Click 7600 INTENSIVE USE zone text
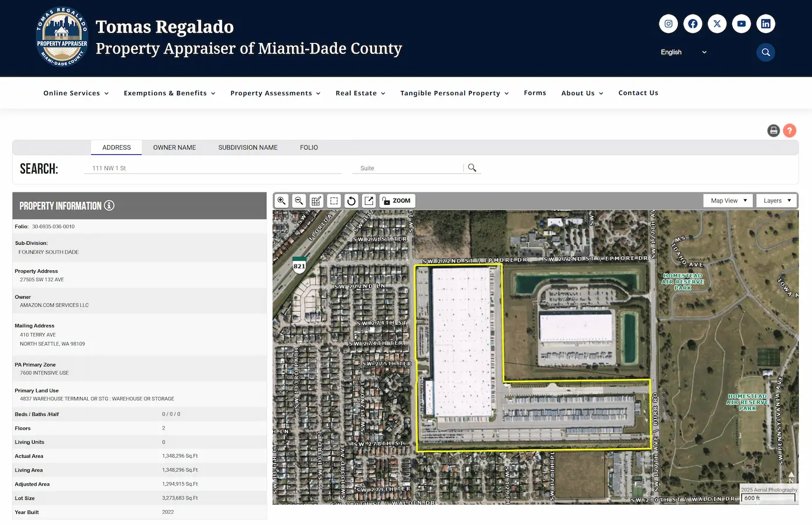 click(44, 373)
